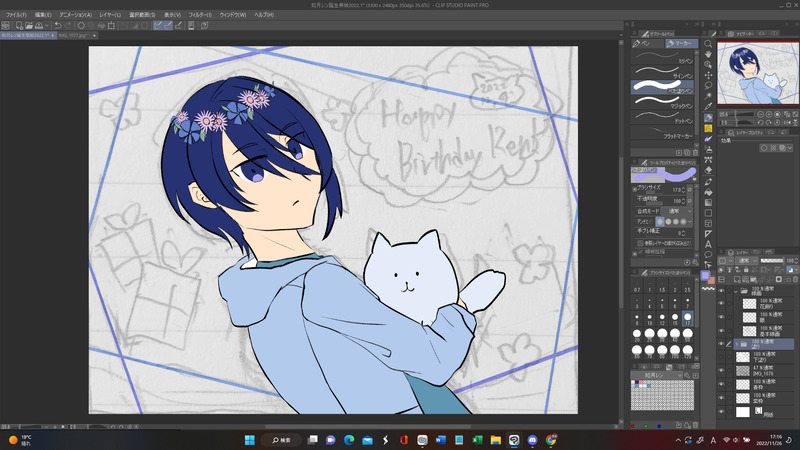Select the Eyedropper tool

click(x=708, y=107)
